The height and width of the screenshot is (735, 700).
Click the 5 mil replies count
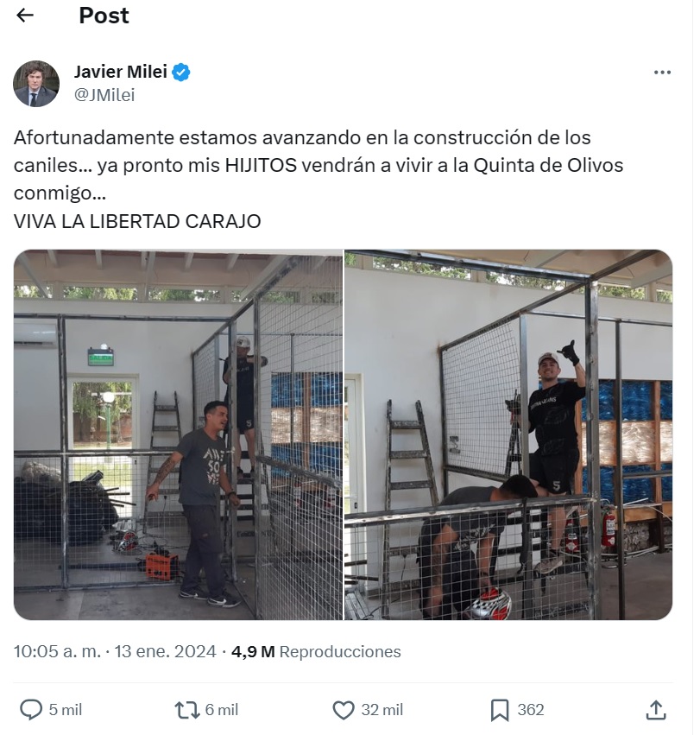[66, 710]
